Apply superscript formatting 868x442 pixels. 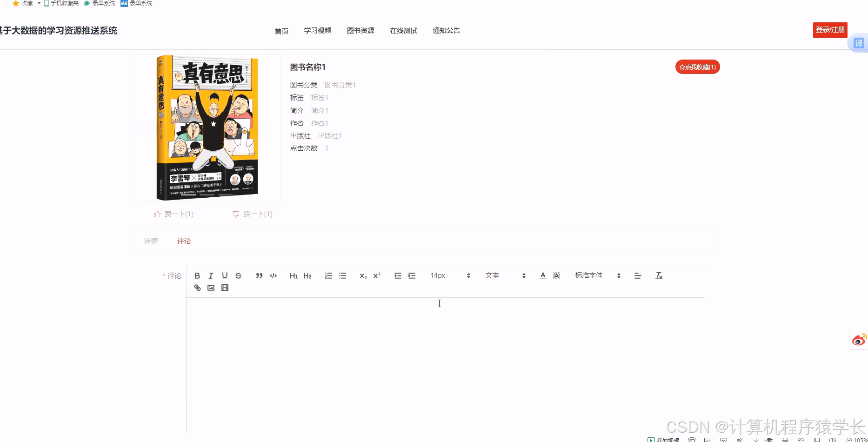(x=377, y=275)
